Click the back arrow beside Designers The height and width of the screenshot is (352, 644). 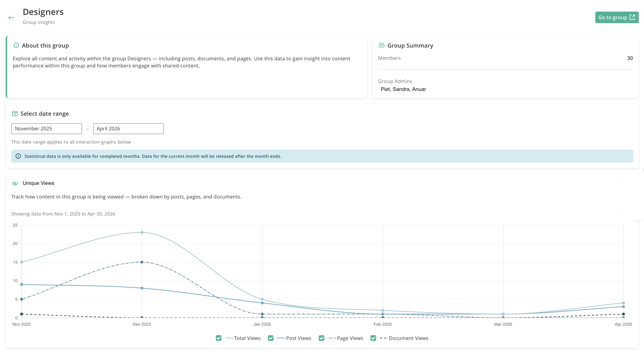pos(11,18)
